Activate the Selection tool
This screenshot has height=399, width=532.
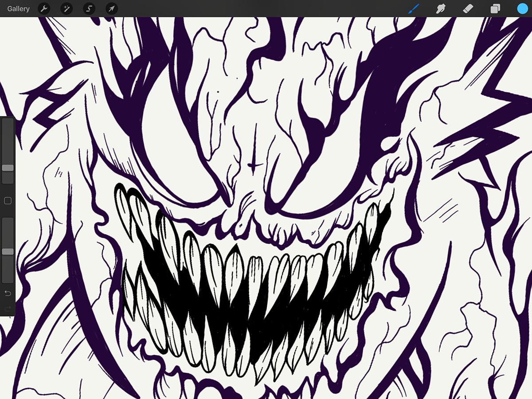point(89,8)
